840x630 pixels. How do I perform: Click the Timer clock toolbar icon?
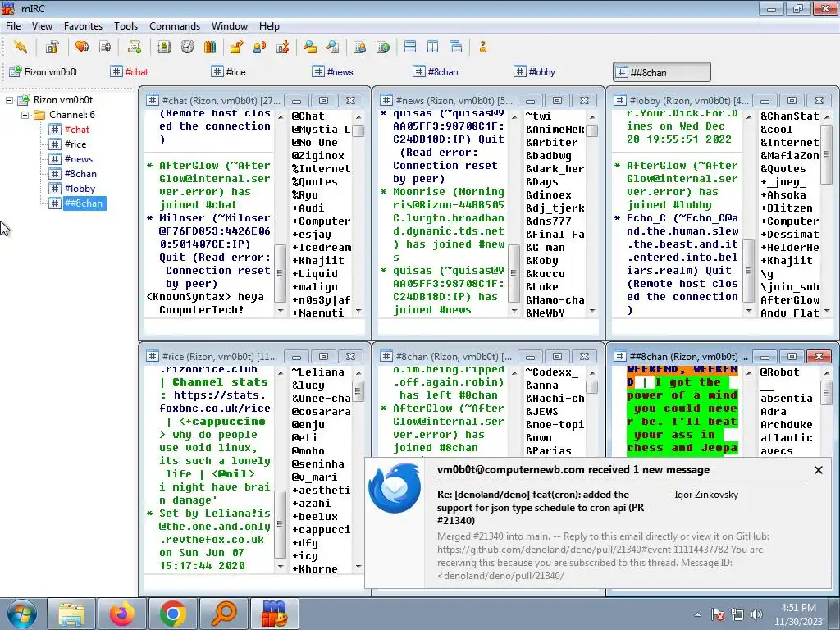(x=187, y=47)
